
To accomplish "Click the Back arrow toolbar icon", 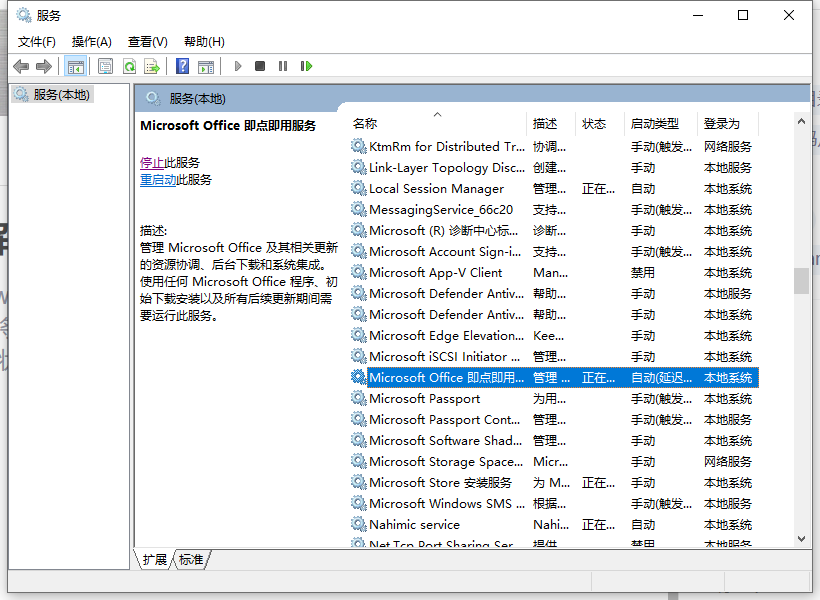I will 21,66.
